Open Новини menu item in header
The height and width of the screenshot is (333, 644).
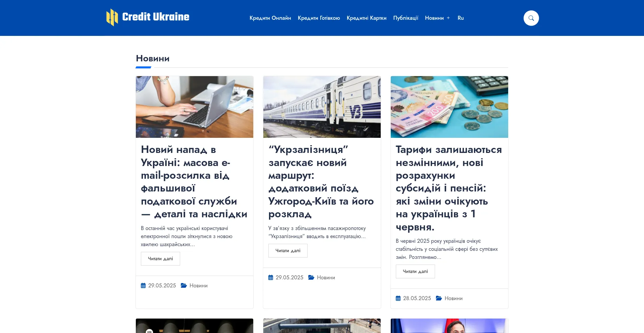coord(434,18)
